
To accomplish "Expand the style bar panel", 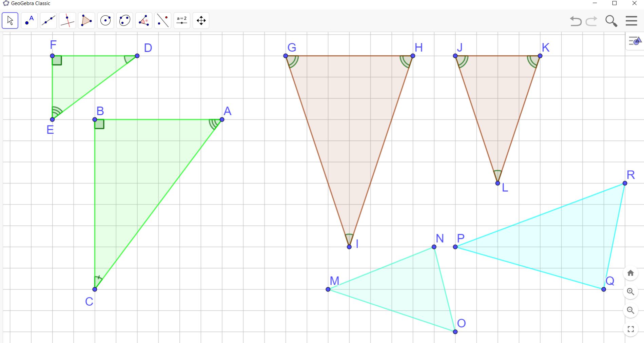I will 635,41.
